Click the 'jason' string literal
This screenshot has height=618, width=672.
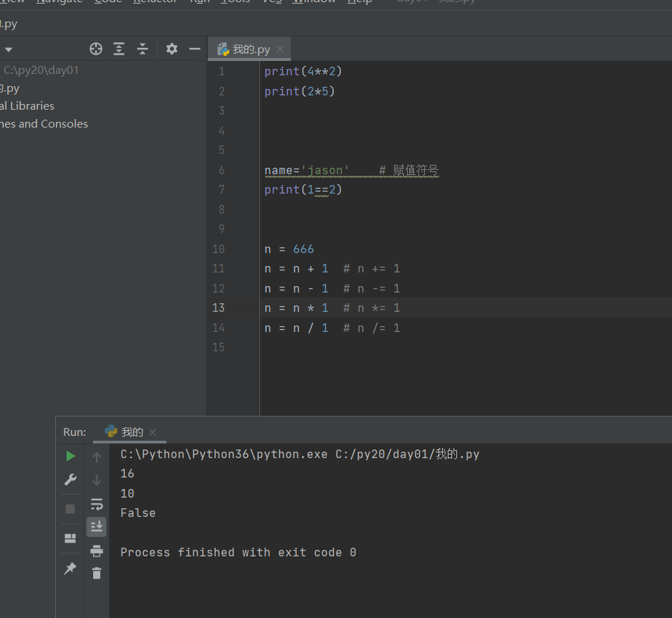pyautogui.click(x=325, y=171)
